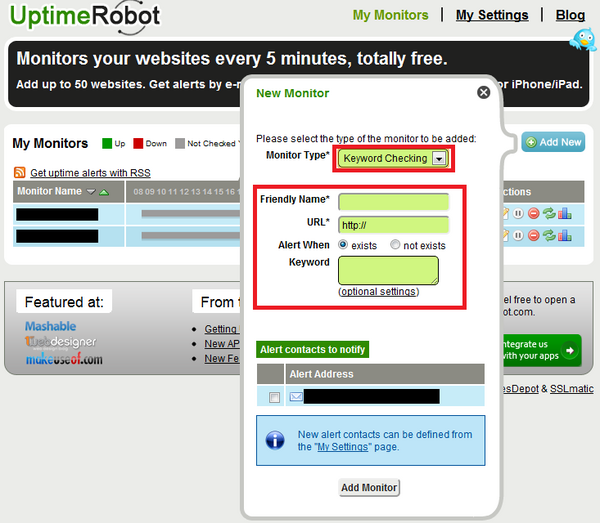Click the 'Integrate us with your apps' button
Viewport: 600px width, 523px height.
542,350
